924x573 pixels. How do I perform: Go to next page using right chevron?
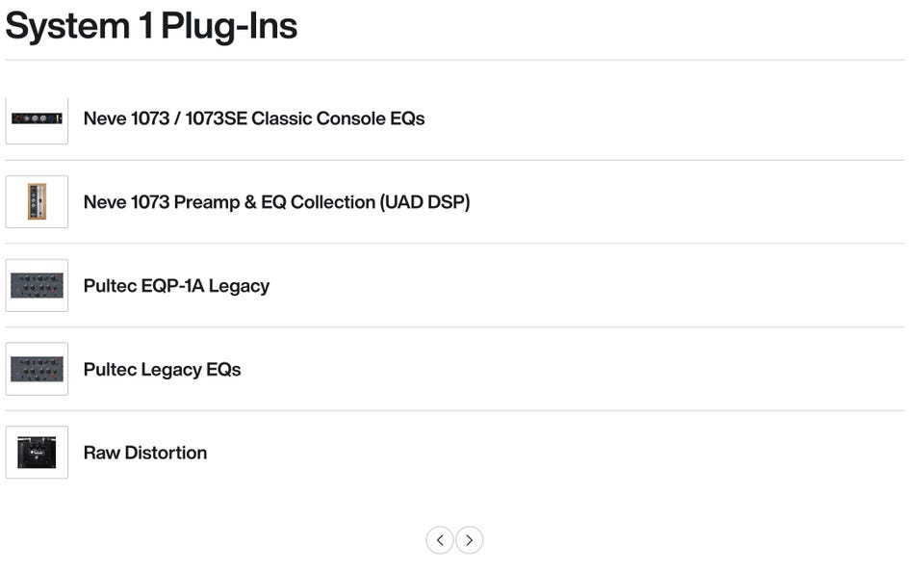tap(469, 540)
